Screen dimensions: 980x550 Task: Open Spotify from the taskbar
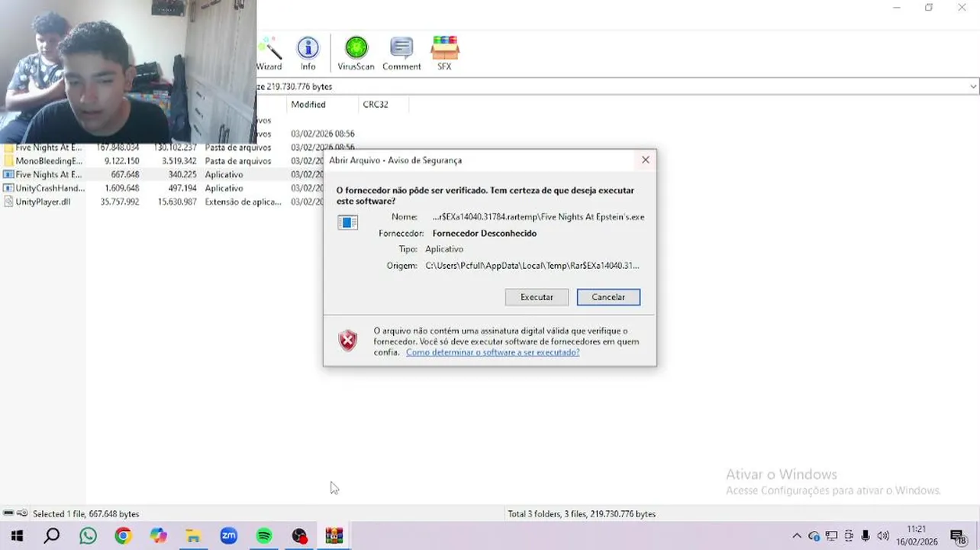[264, 536]
